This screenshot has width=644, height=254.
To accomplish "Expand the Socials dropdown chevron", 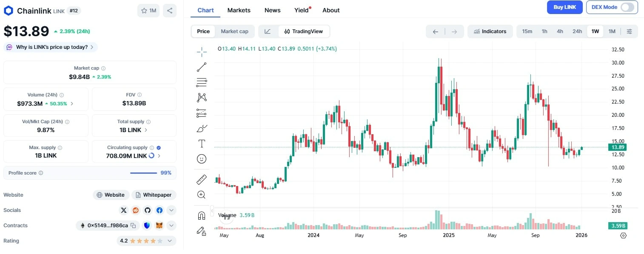I will point(171,210).
